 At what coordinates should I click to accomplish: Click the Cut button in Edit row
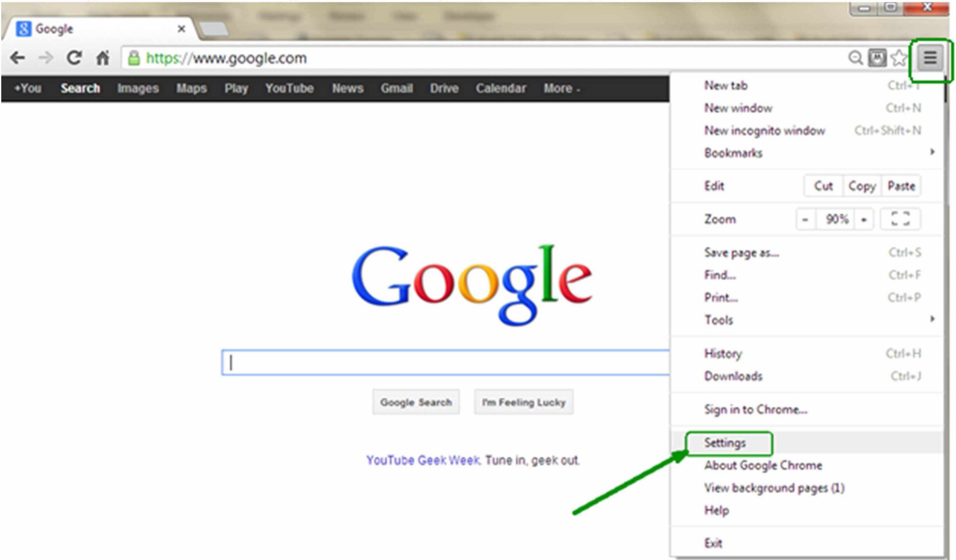click(824, 186)
